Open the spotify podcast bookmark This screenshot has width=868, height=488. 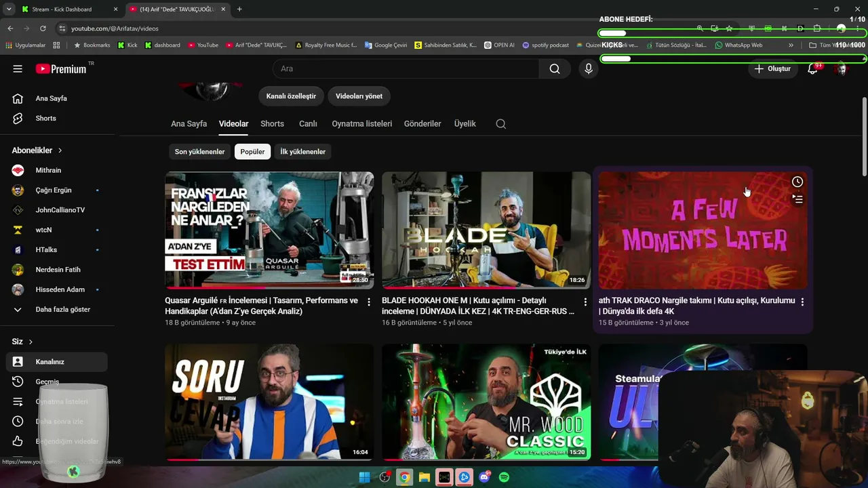tap(545, 45)
